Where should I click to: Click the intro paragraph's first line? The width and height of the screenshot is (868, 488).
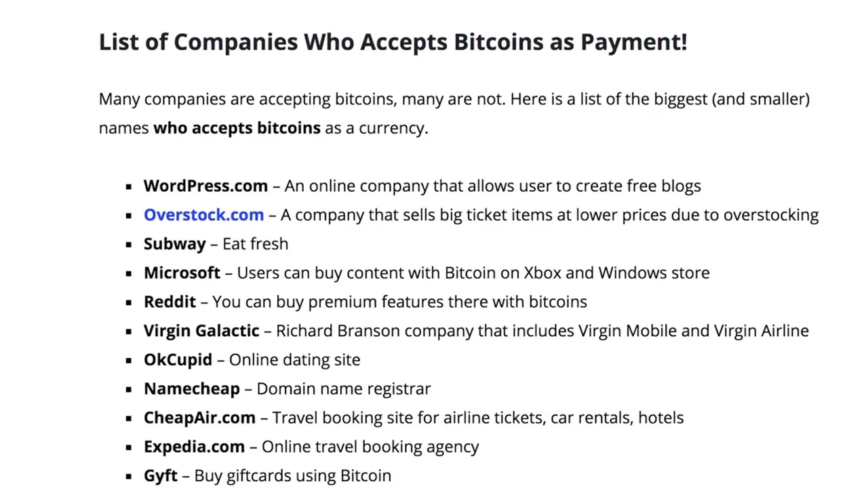(454, 99)
